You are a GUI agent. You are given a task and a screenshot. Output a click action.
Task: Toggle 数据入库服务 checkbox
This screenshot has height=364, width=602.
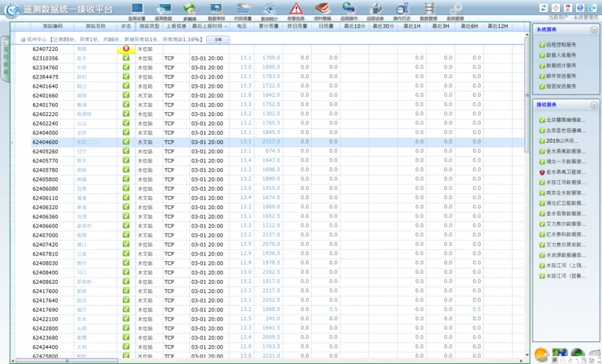[x=542, y=55]
